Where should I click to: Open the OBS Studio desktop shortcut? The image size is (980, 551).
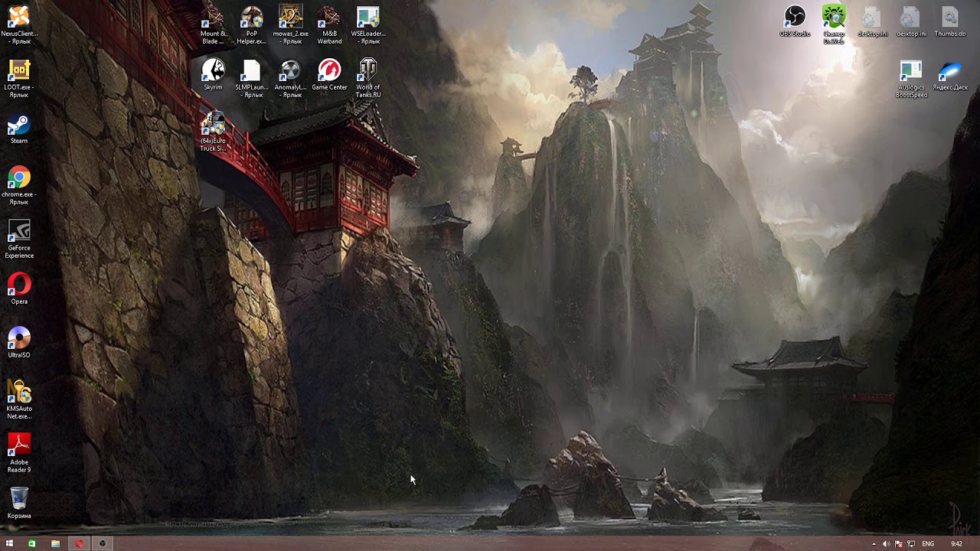click(x=795, y=21)
